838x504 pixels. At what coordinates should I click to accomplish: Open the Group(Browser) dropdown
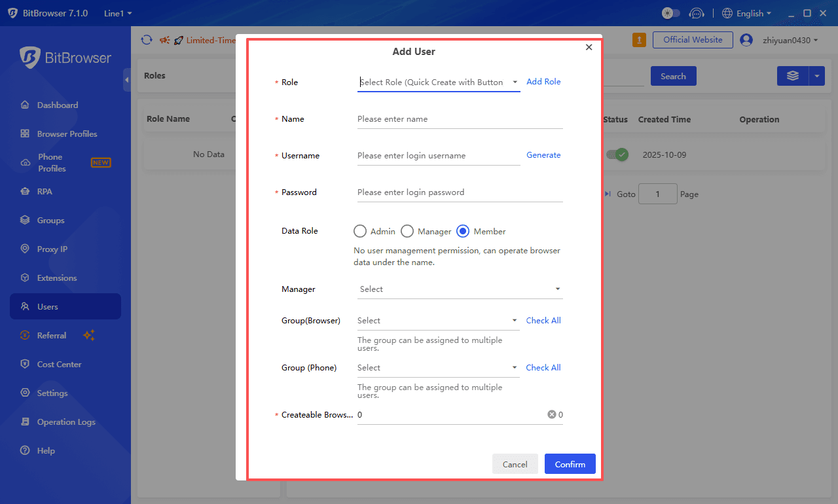437,321
